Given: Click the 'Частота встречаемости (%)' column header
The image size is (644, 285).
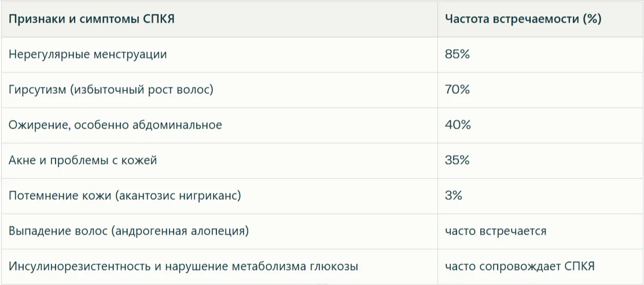Looking at the screenshot, I should click(523, 19).
